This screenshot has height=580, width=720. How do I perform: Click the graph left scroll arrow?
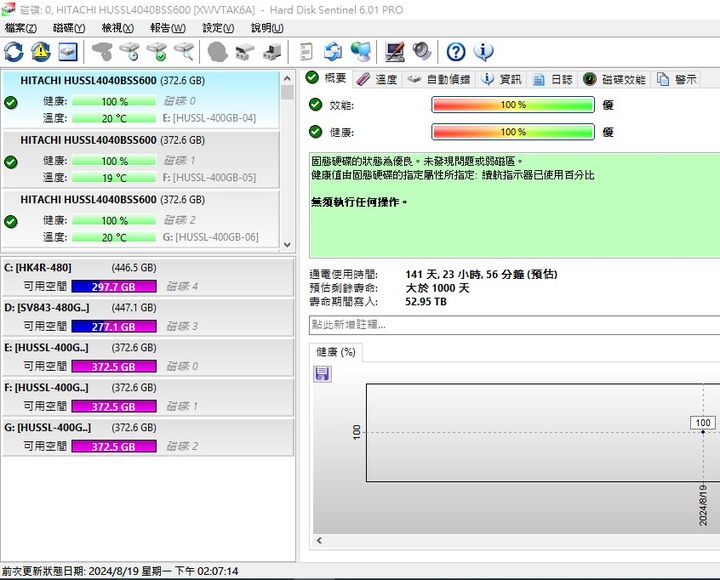[319, 541]
